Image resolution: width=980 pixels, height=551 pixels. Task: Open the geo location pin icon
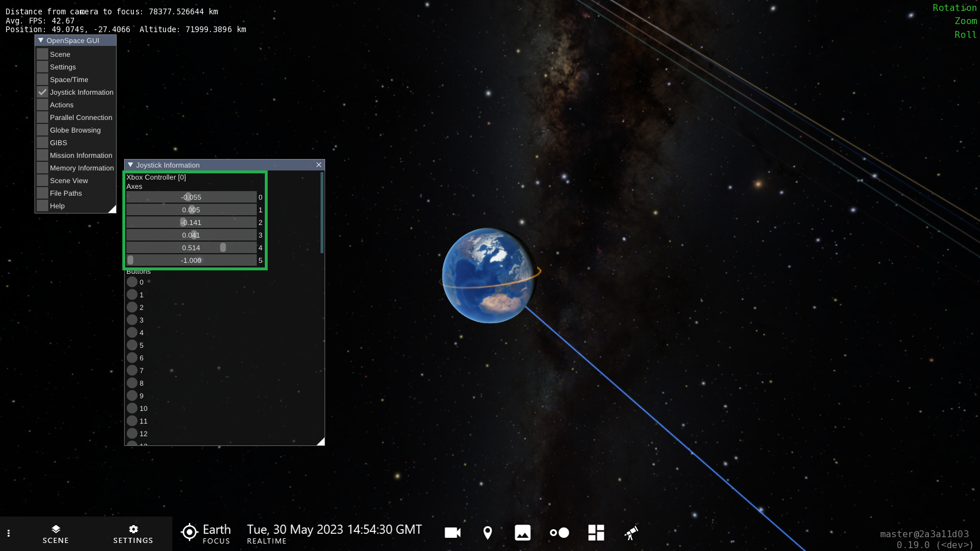pyautogui.click(x=488, y=533)
